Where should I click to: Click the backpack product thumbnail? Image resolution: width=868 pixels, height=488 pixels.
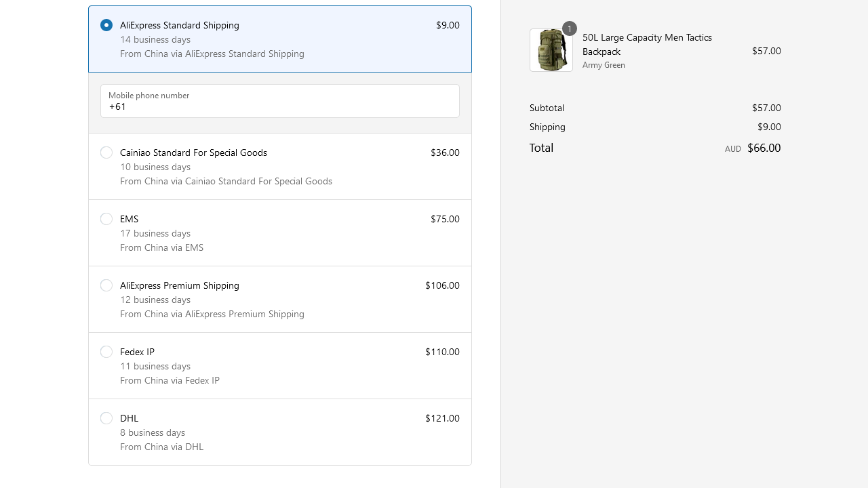click(551, 51)
